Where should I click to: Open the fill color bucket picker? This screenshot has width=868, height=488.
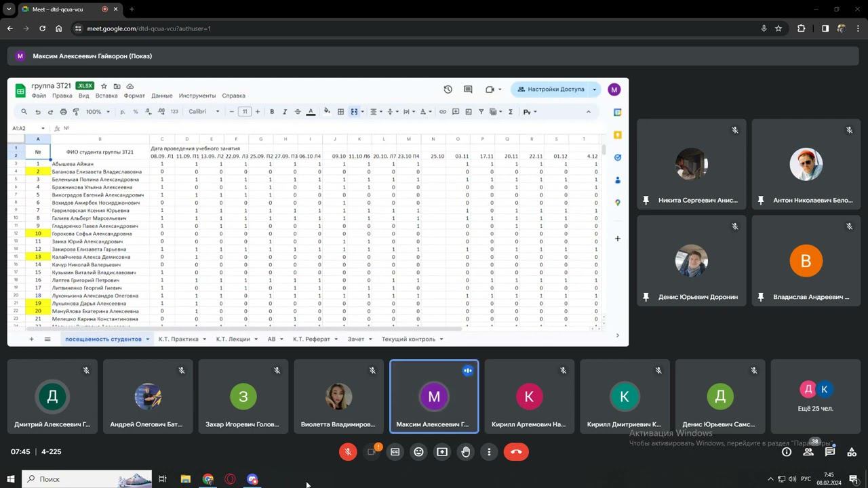point(327,112)
